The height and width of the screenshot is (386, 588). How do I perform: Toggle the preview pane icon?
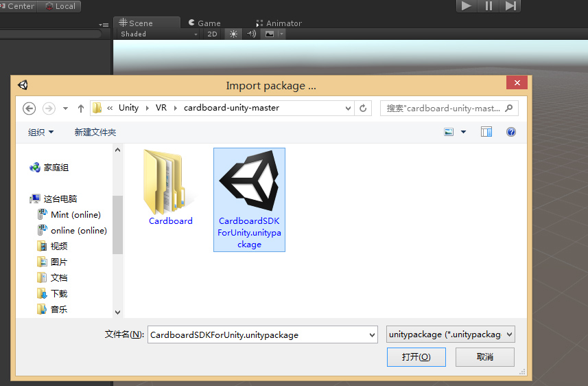point(486,132)
